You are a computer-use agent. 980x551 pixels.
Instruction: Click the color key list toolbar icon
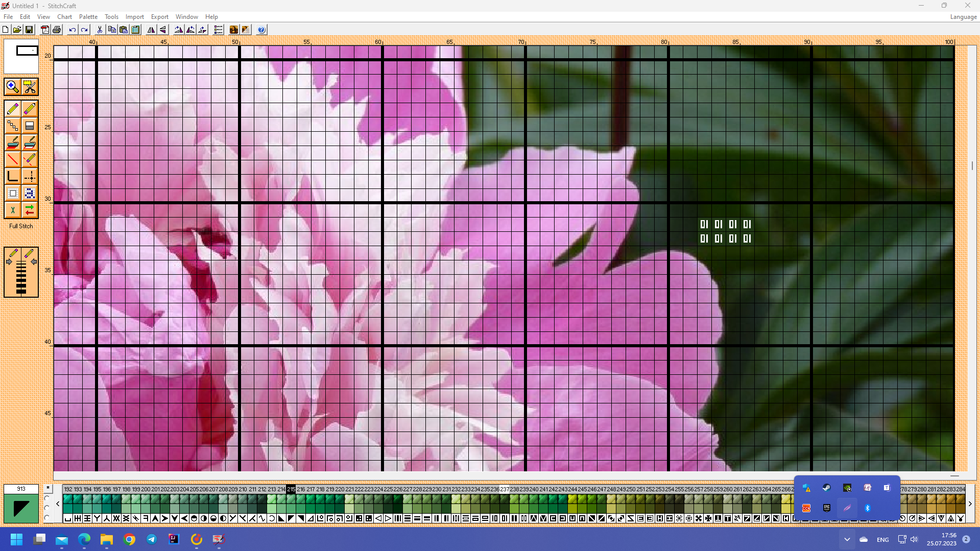(x=218, y=30)
